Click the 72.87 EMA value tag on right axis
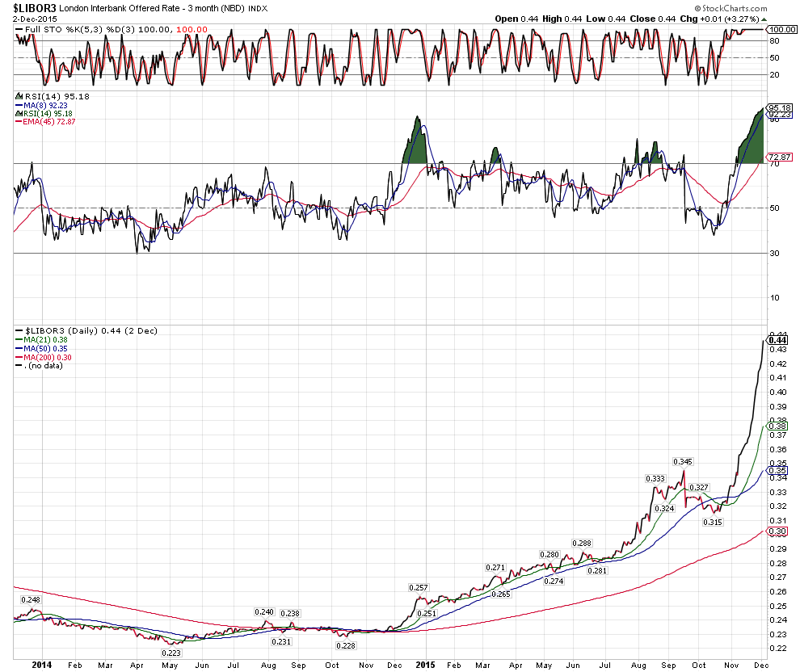Screen dimensions: 800x672 779,157
